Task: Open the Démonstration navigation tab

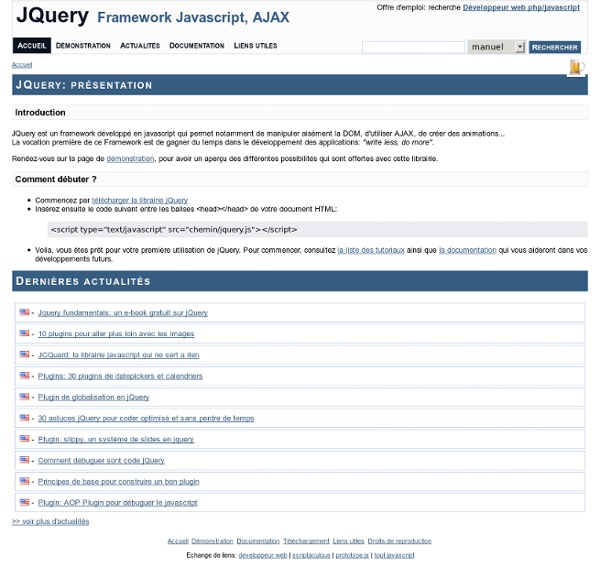Action: tap(83, 46)
